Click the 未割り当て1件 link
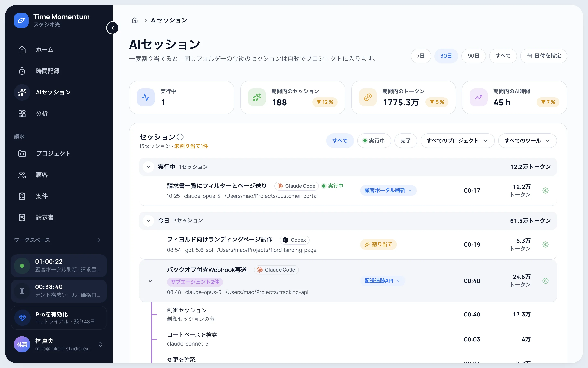 tap(191, 146)
